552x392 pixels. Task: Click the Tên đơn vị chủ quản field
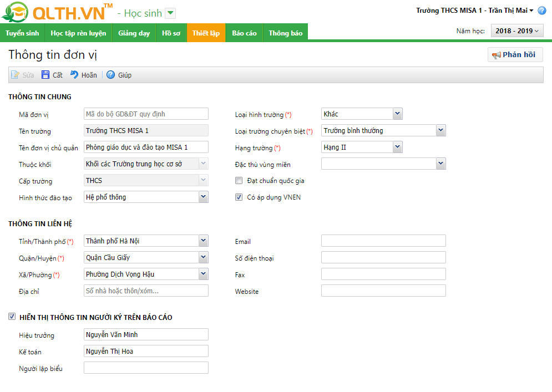(x=146, y=147)
